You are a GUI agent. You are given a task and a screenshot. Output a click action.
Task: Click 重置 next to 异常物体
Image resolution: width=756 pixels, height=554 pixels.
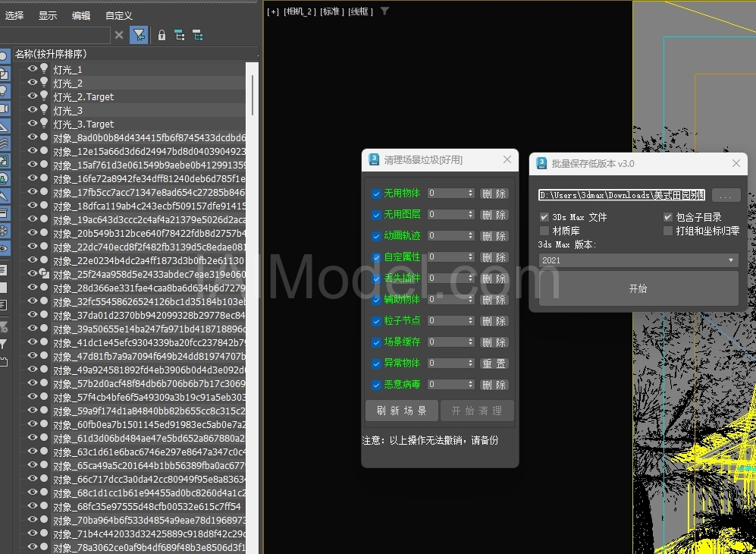click(x=494, y=364)
